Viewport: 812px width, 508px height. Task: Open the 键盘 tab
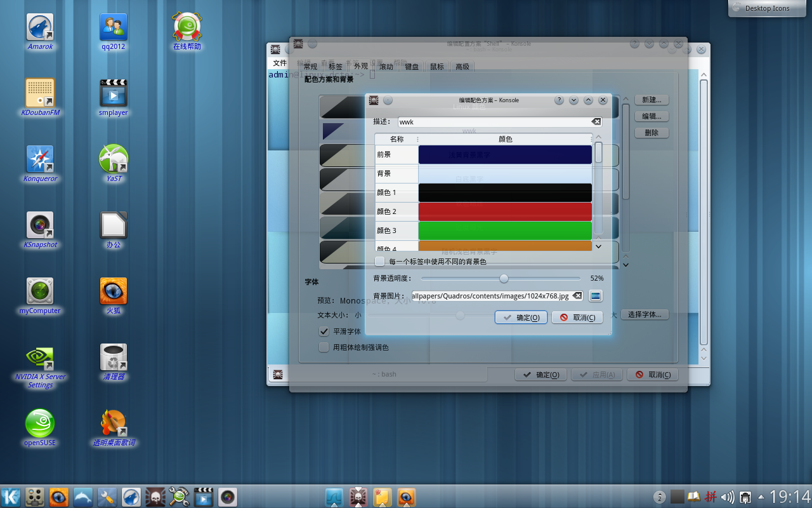(x=412, y=67)
